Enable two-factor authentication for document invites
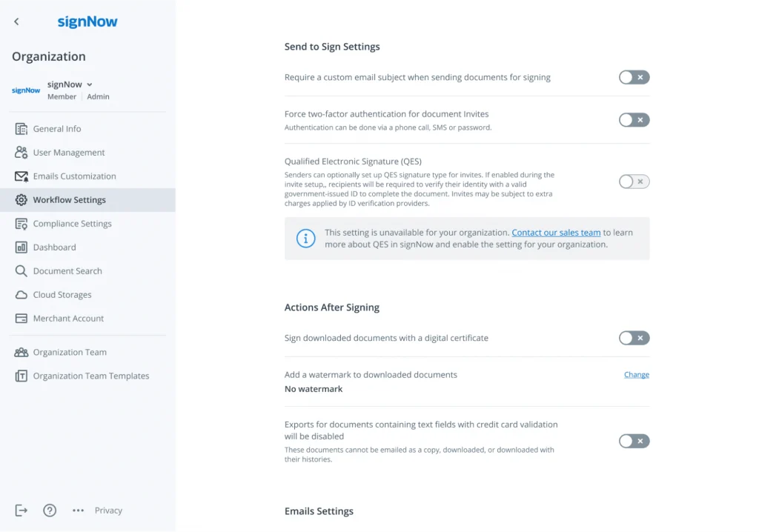 (634, 120)
